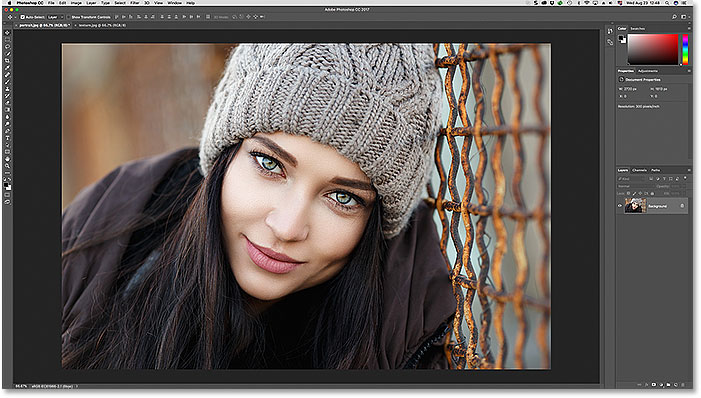Screen dimensions: 701x398
Task: Click the search icon in options bar
Action: (674, 17)
